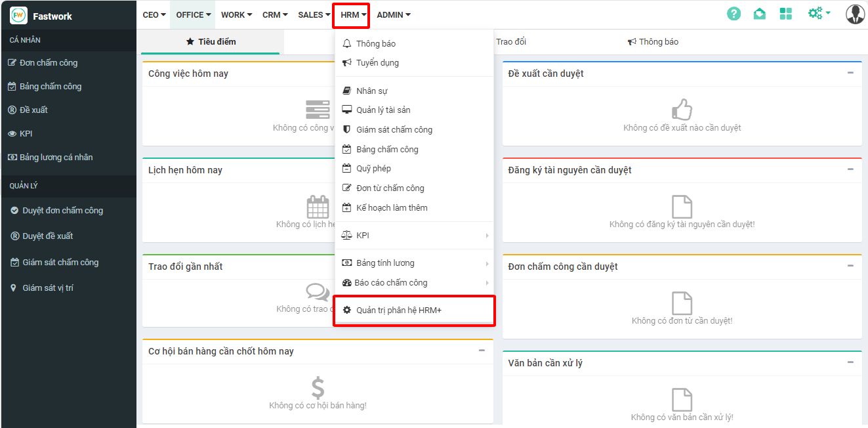Select the Tiêu điểm tab

[x=211, y=42]
